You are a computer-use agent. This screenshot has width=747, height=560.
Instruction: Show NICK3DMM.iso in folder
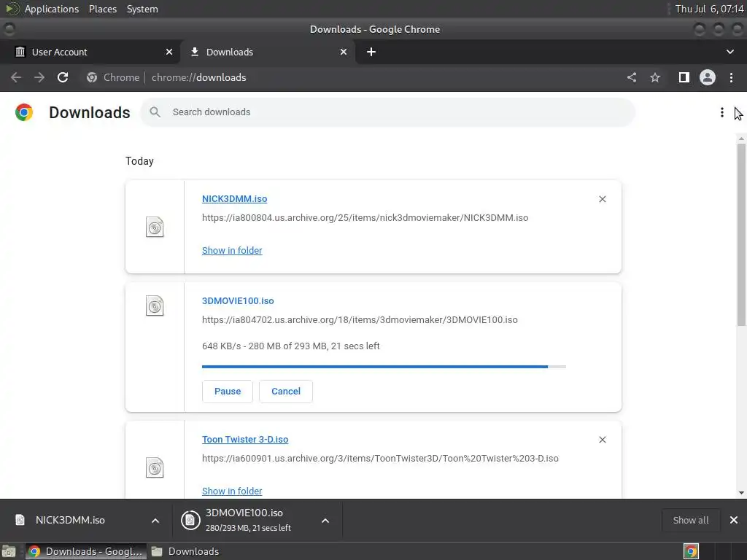(x=232, y=251)
